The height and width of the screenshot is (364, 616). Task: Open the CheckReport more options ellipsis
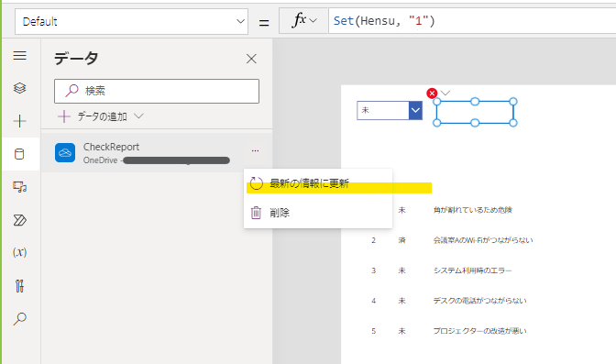coord(255,150)
